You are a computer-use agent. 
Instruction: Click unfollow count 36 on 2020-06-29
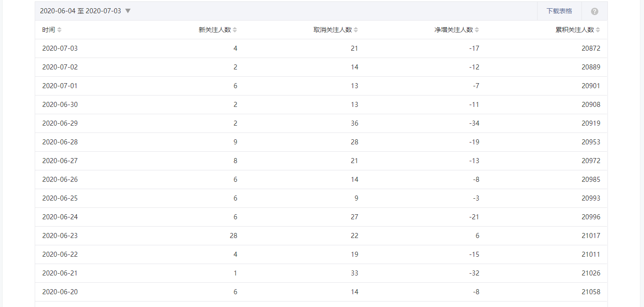pos(354,123)
